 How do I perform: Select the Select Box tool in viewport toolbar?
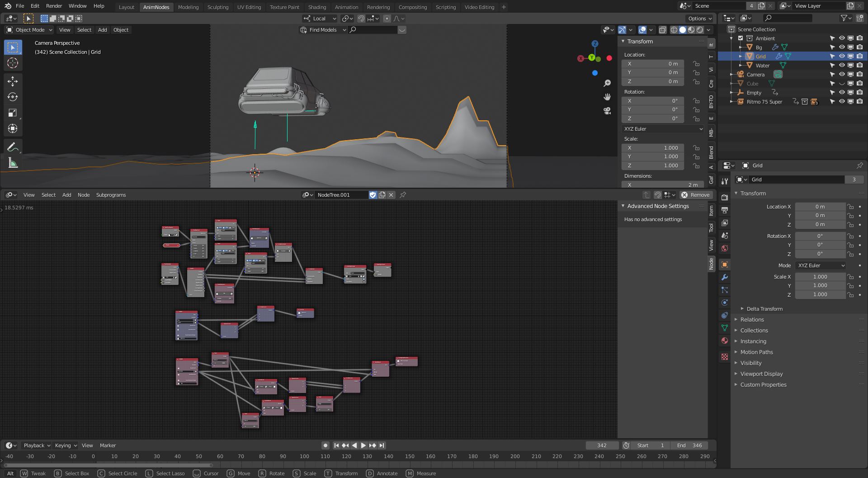13,47
